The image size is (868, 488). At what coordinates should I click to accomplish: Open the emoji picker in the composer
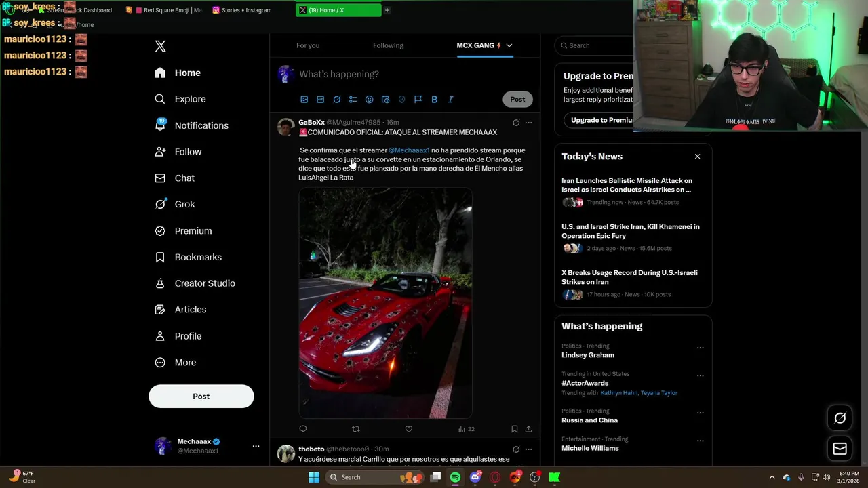[x=370, y=100]
